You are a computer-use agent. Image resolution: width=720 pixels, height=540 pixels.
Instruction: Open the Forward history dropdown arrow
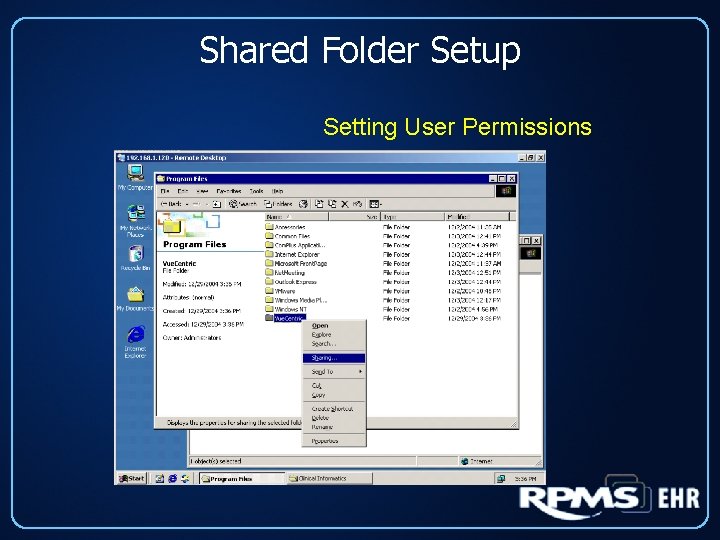coord(207,204)
